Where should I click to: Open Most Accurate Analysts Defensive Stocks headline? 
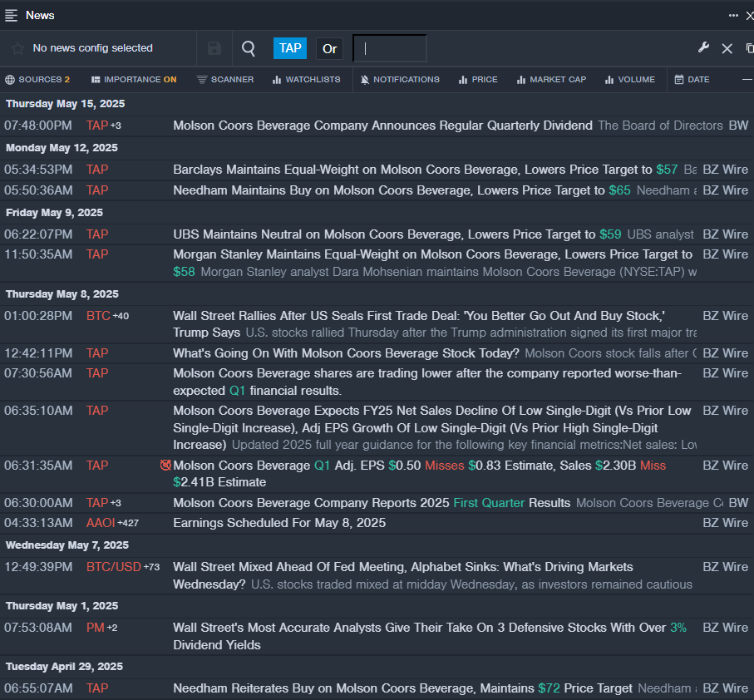click(430, 636)
